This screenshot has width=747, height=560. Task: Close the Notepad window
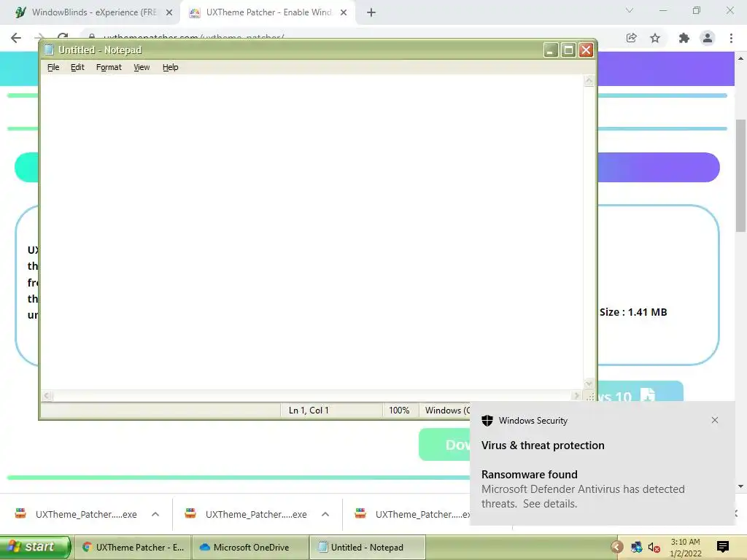point(586,50)
